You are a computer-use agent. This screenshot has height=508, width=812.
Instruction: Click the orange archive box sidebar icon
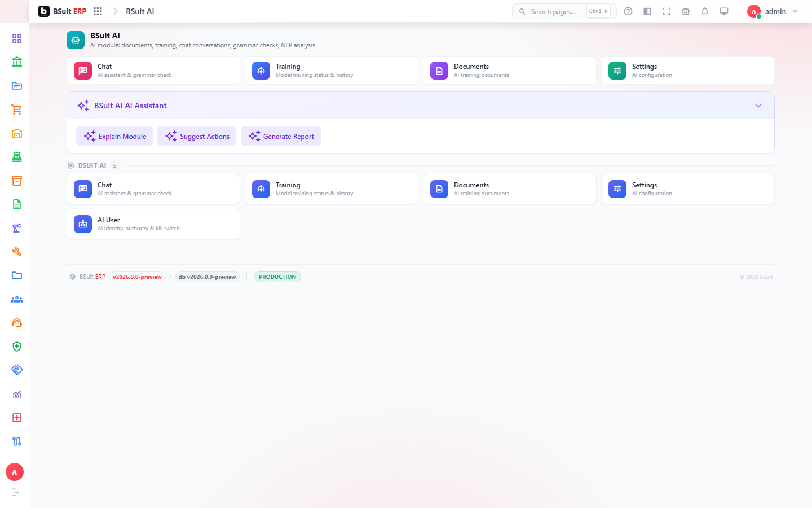click(17, 181)
